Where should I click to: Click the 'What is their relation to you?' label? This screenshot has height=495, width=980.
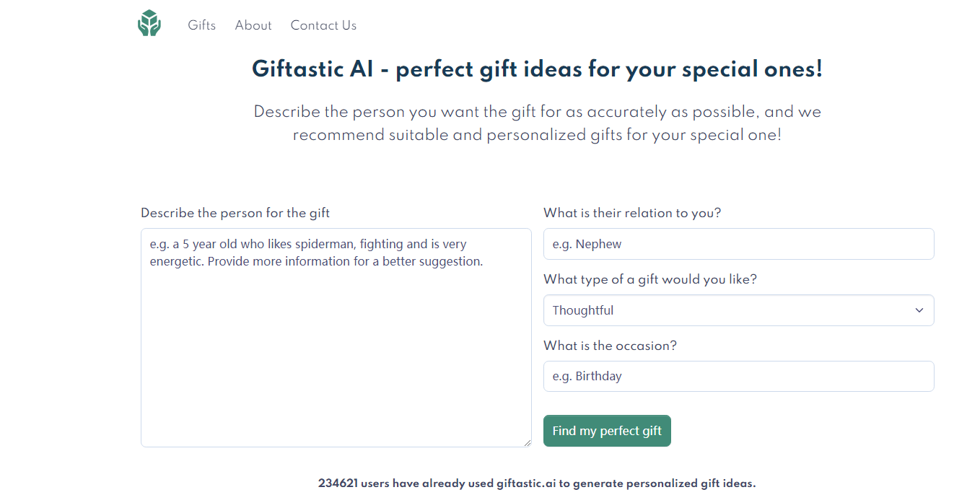632,213
